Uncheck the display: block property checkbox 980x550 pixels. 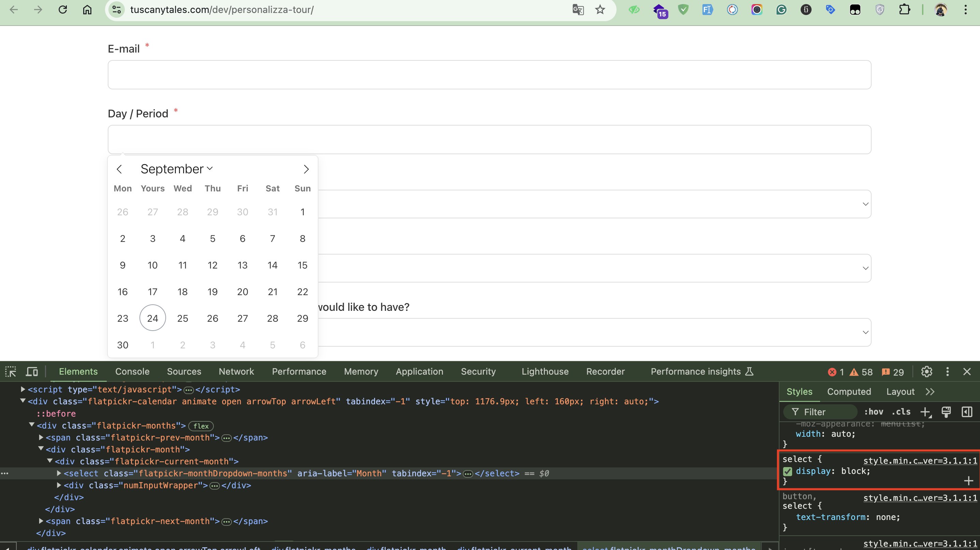[x=787, y=472]
